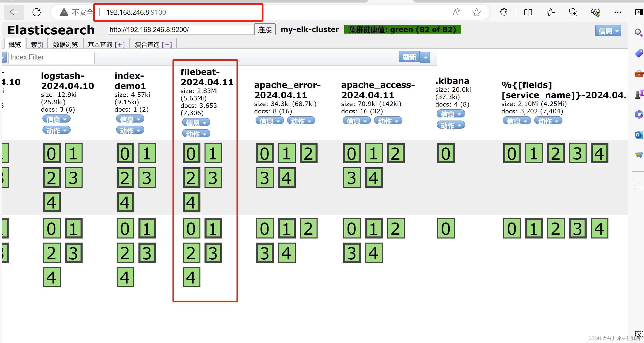Image resolution: width=644 pixels, height=343 pixels.
Task: Open the sidebar Outlook icon
Action: (x=639, y=135)
